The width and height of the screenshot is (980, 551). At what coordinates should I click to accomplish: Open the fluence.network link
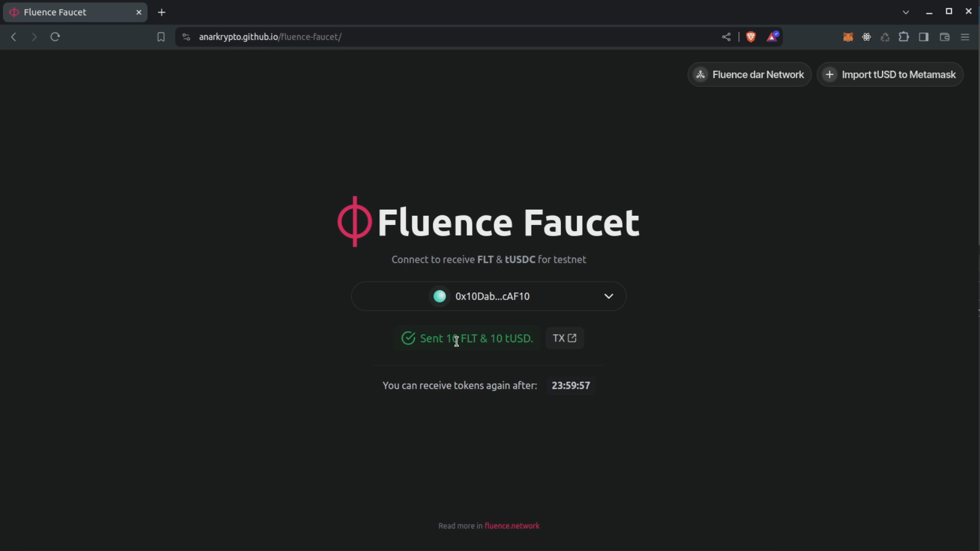[x=512, y=526]
